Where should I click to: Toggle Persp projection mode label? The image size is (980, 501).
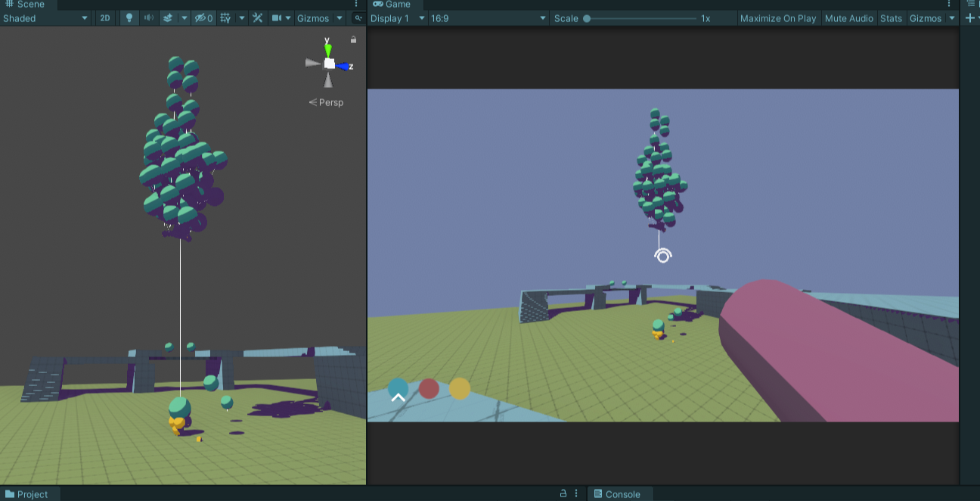pos(327,102)
